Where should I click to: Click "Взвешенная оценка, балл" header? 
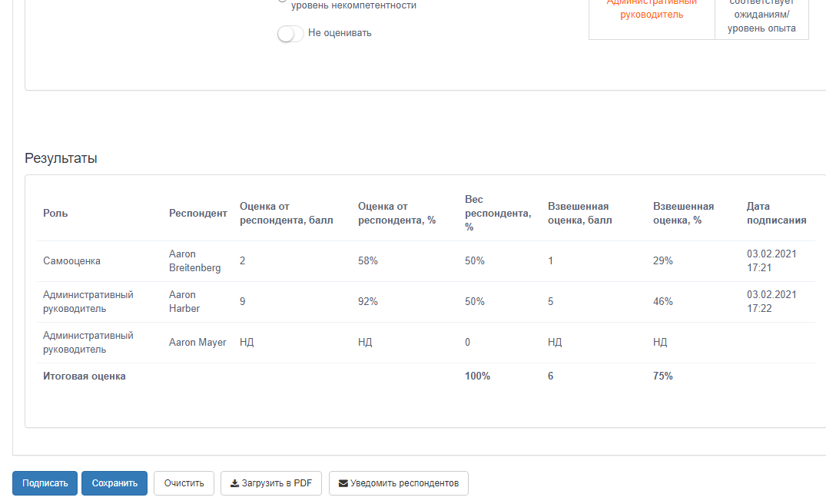coord(579,214)
